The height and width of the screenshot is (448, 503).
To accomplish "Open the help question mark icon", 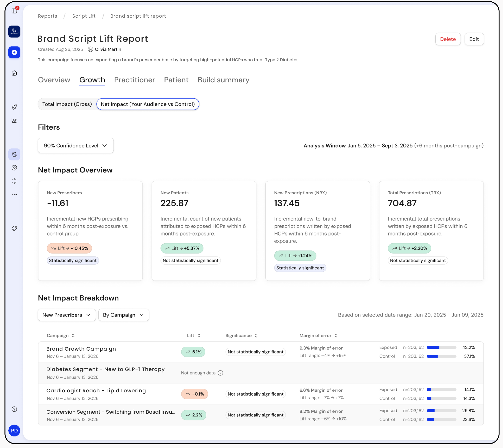I will click(x=14, y=409).
